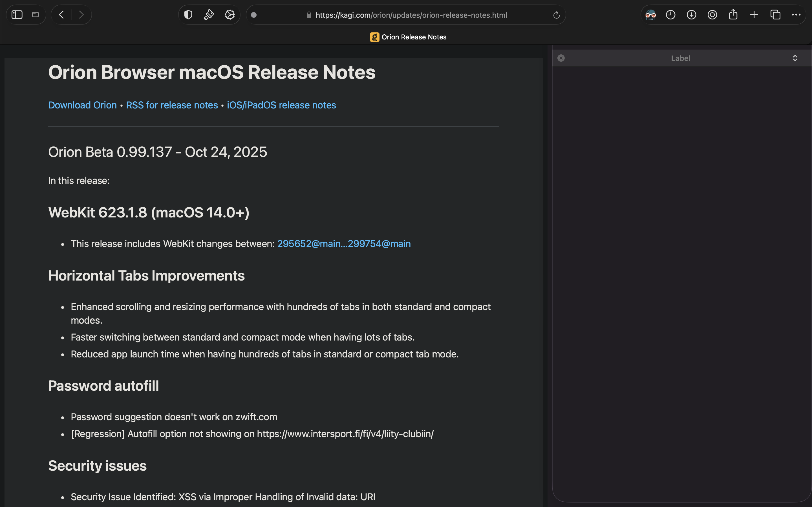Toggle the sidebar panel icon
Screen dimensions: 812x507
tap(17, 15)
